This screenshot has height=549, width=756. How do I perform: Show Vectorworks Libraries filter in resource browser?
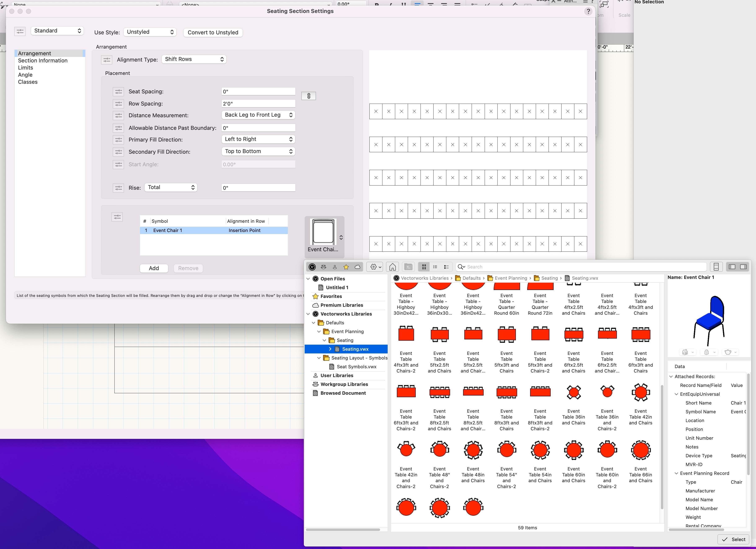pyautogui.click(x=312, y=267)
